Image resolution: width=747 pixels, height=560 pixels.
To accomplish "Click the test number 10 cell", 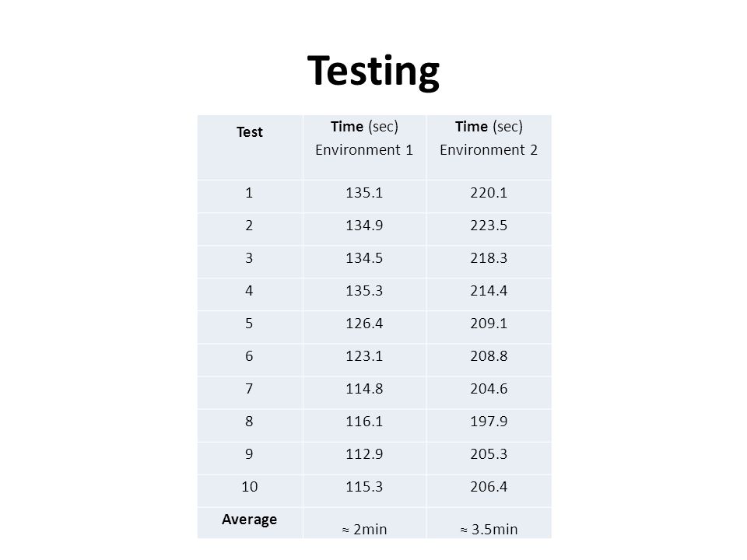I will tap(250, 491).
